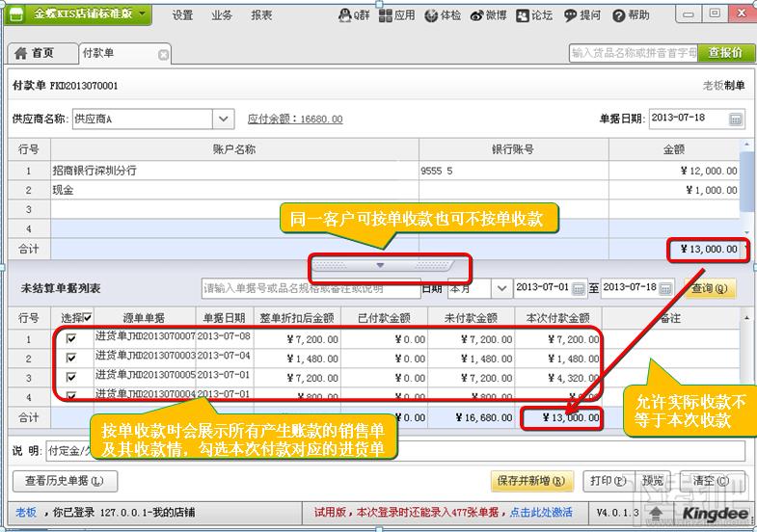Uncheck row 进货单JHD2013070004 checkbox

coord(71,395)
